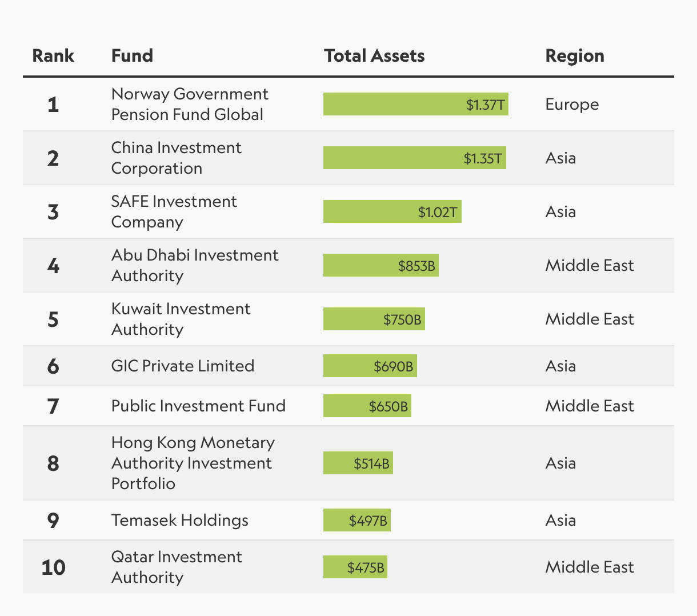697x616 pixels.
Task: Select the Public Investment Fund row
Action: pos(198,406)
